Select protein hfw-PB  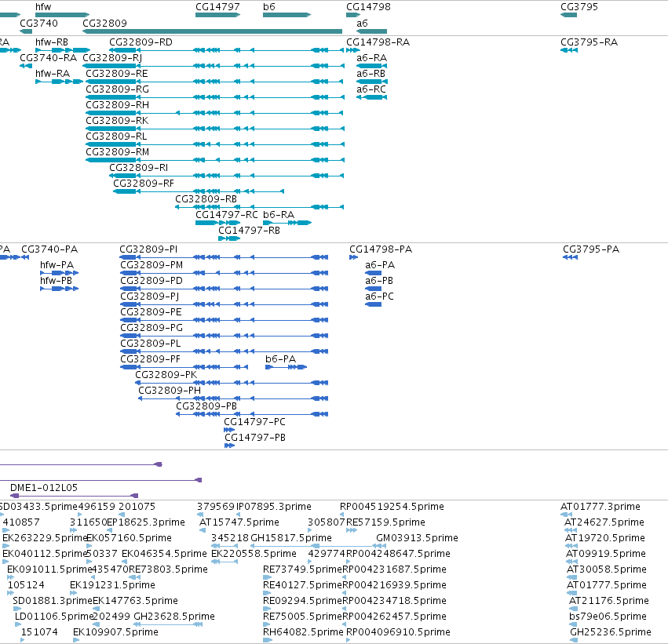coord(59,289)
